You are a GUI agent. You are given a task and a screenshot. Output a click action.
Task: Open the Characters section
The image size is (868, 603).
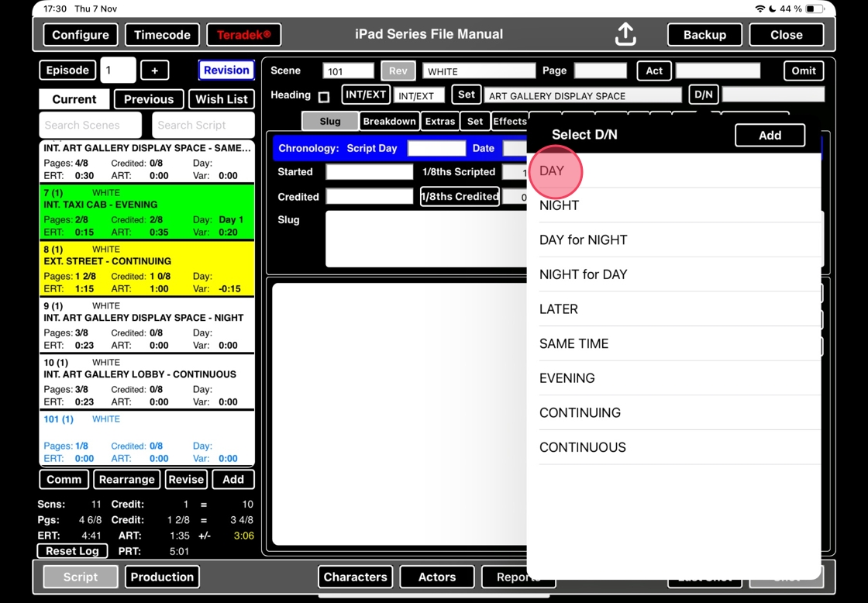click(x=355, y=577)
